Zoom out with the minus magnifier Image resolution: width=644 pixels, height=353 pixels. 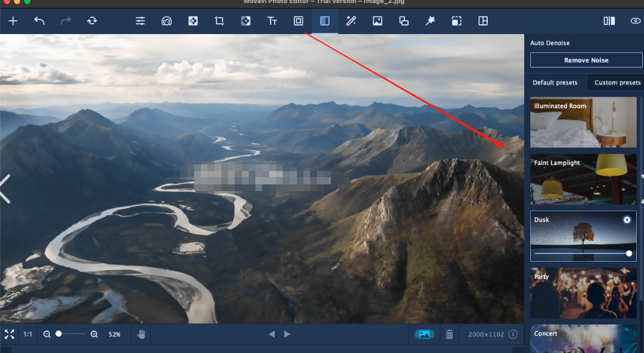point(47,335)
